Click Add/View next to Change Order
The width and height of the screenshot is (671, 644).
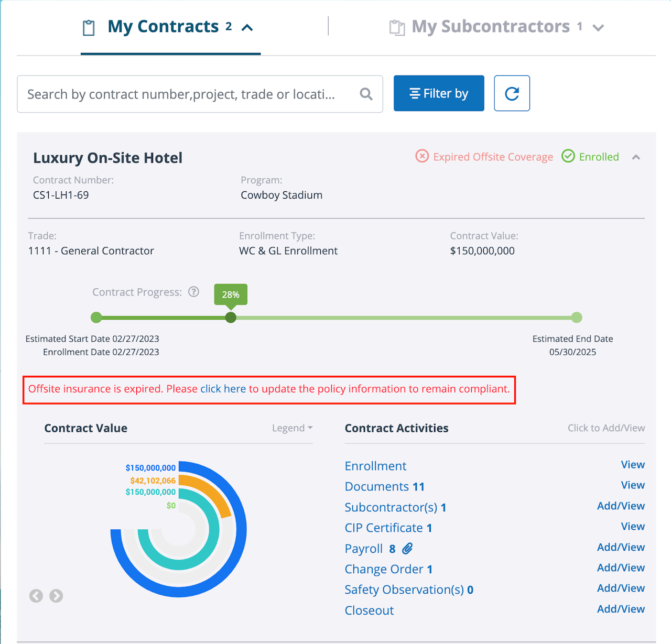coord(621,567)
